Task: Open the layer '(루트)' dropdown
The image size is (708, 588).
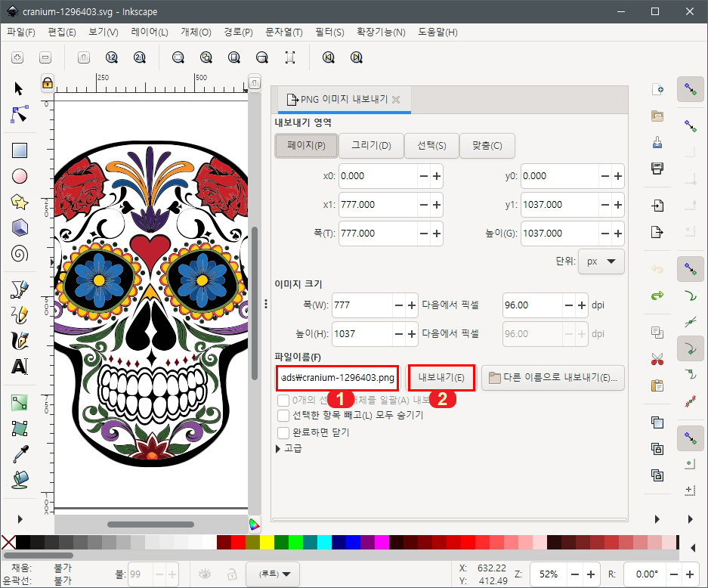Action: [x=274, y=574]
